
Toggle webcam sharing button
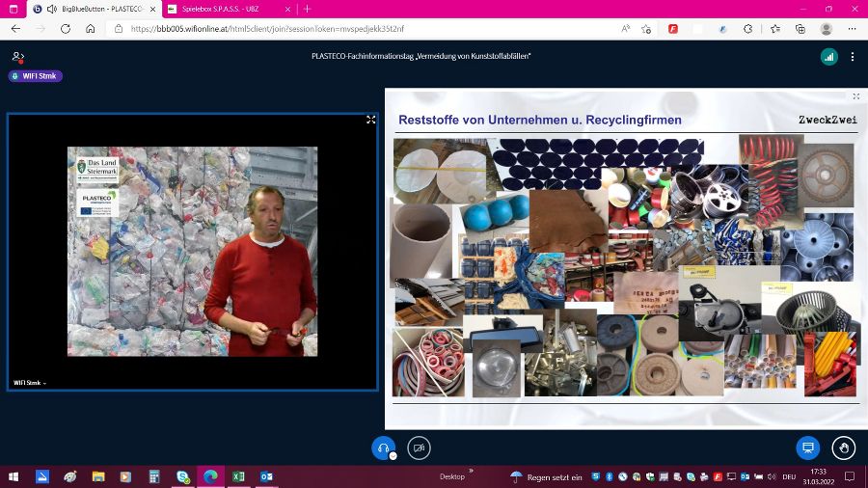420,447
